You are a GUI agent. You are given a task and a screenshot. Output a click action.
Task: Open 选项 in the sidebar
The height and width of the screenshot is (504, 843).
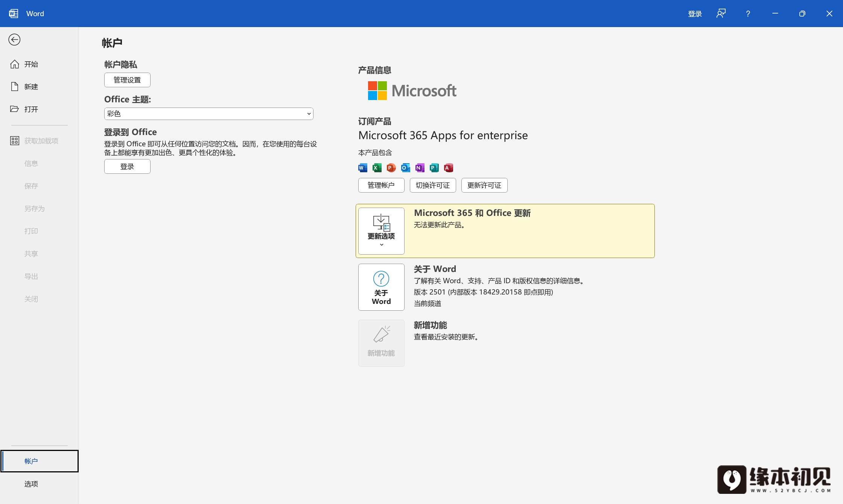[x=40, y=484]
